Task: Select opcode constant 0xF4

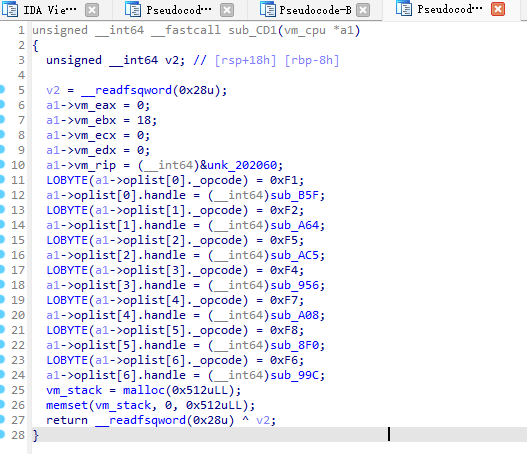Action: 284,270
